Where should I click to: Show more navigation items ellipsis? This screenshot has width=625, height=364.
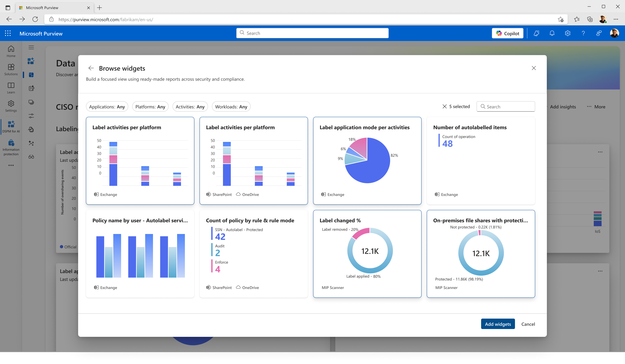tap(11, 165)
